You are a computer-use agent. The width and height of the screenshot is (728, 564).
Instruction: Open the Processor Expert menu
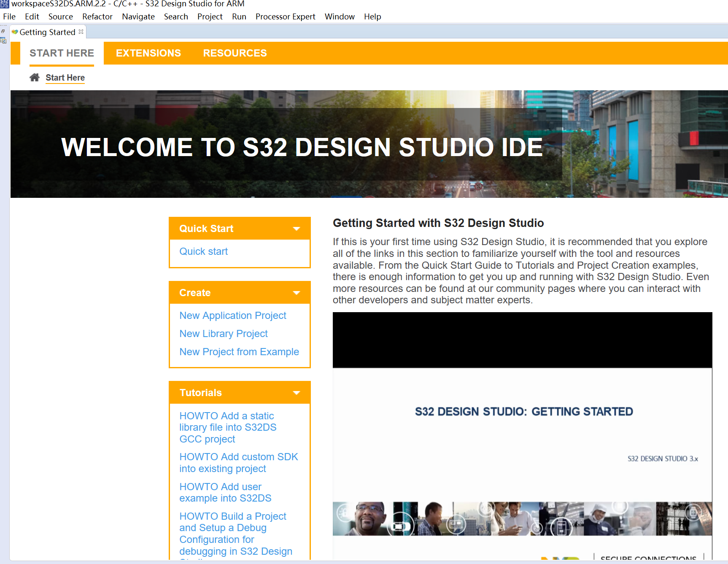[286, 16]
